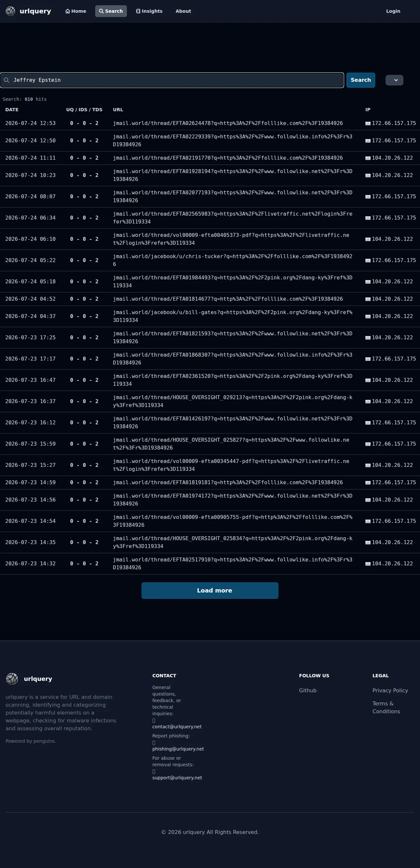This screenshot has height=868, width=420.
Task: Click the blue Search button
Action: pyautogui.click(x=360, y=80)
